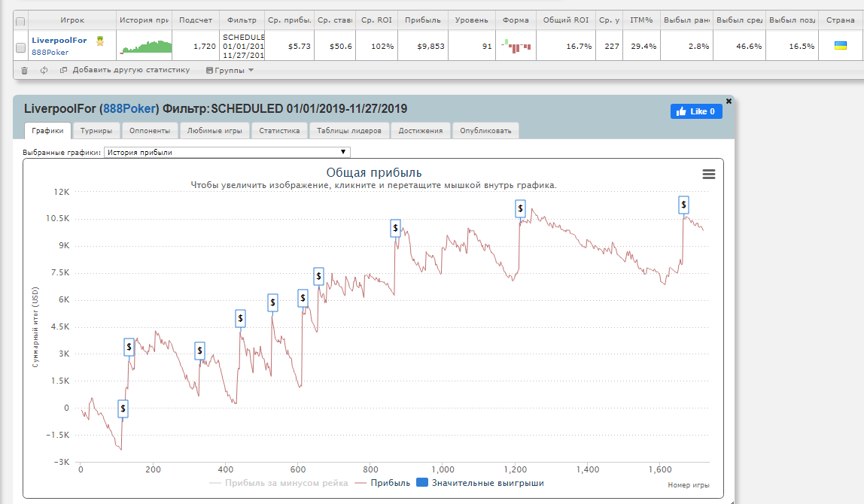
Task: Click the 1,720 count cell
Action: 196,47
